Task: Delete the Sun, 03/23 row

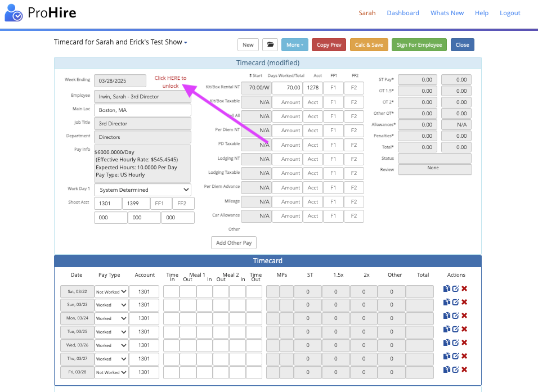Action: [x=464, y=302]
